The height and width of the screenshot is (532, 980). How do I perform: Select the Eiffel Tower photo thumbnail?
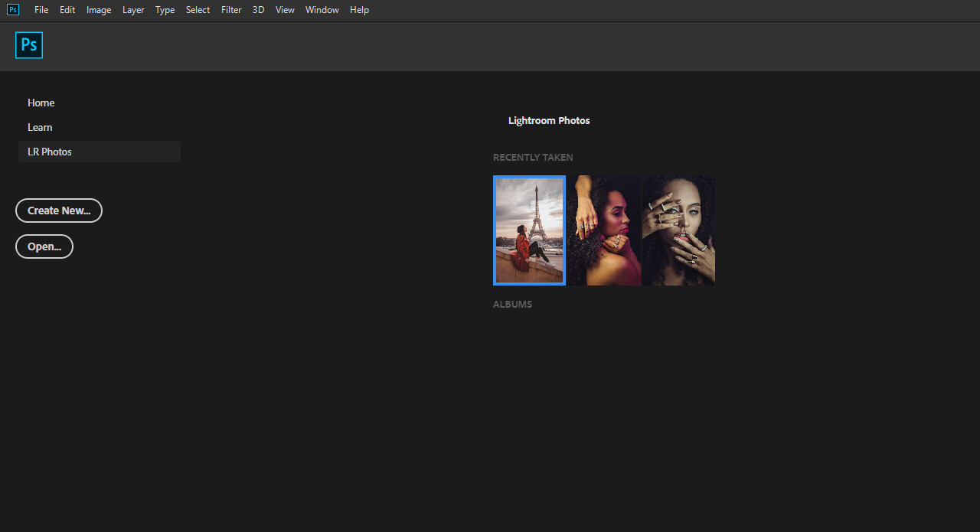click(529, 230)
